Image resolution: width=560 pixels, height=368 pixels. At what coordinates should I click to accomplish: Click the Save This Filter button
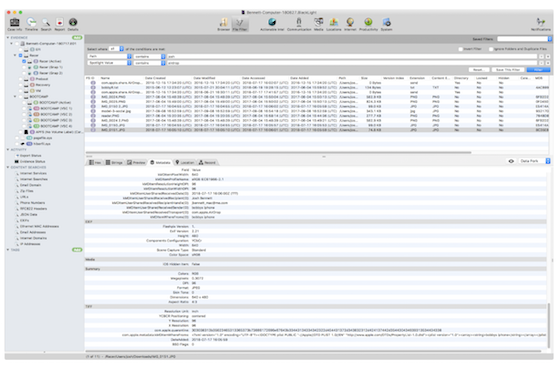click(x=508, y=70)
